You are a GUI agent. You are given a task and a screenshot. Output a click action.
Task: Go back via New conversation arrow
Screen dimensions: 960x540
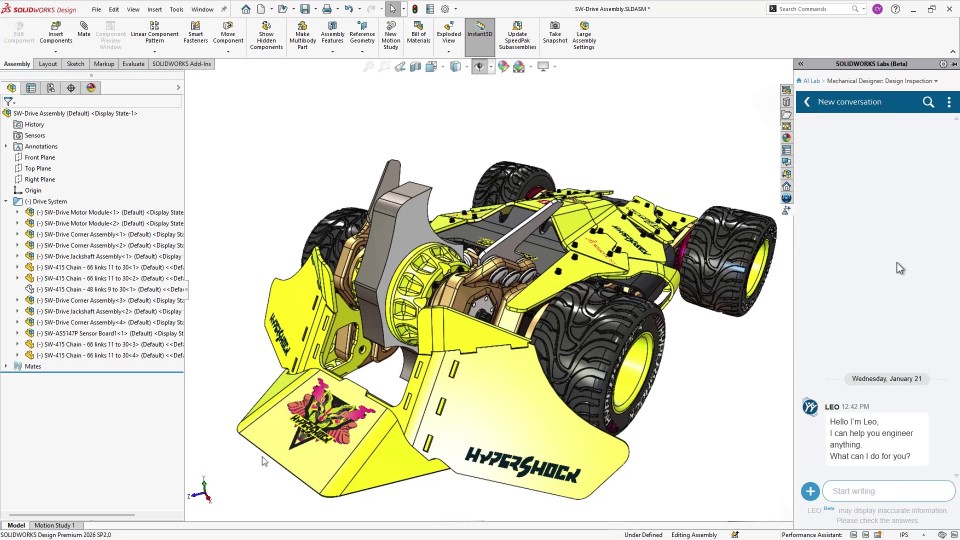pyautogui.click(x=807, y=102)
